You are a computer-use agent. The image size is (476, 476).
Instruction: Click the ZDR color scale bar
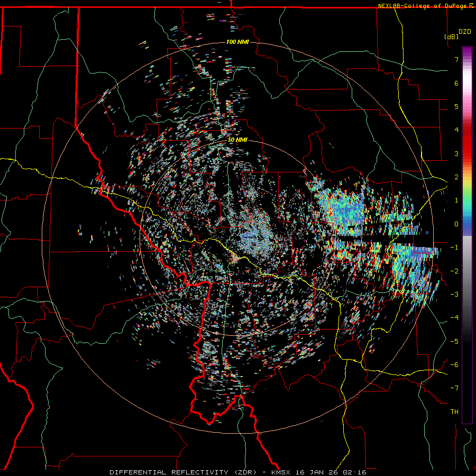click(467, 235)
